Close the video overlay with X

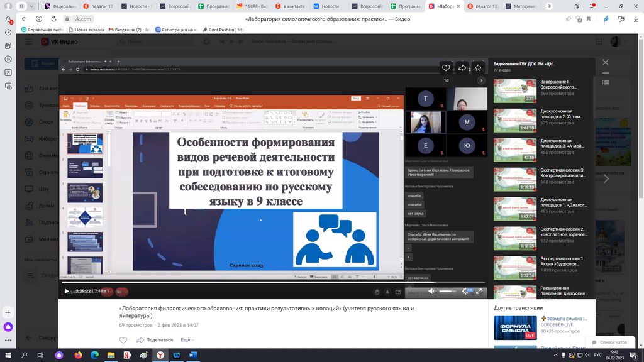[x=606, y=63]
